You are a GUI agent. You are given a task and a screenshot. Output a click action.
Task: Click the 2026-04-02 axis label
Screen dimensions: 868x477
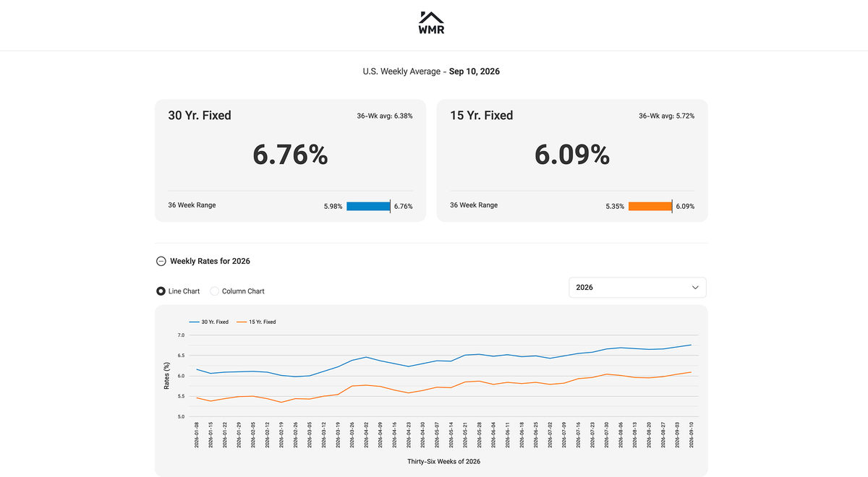366,435
